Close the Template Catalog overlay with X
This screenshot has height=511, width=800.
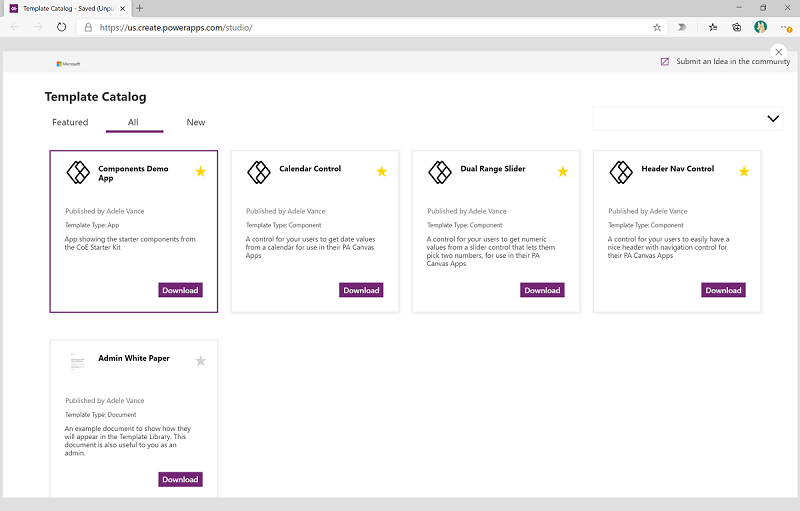click(x=779, y=52)
